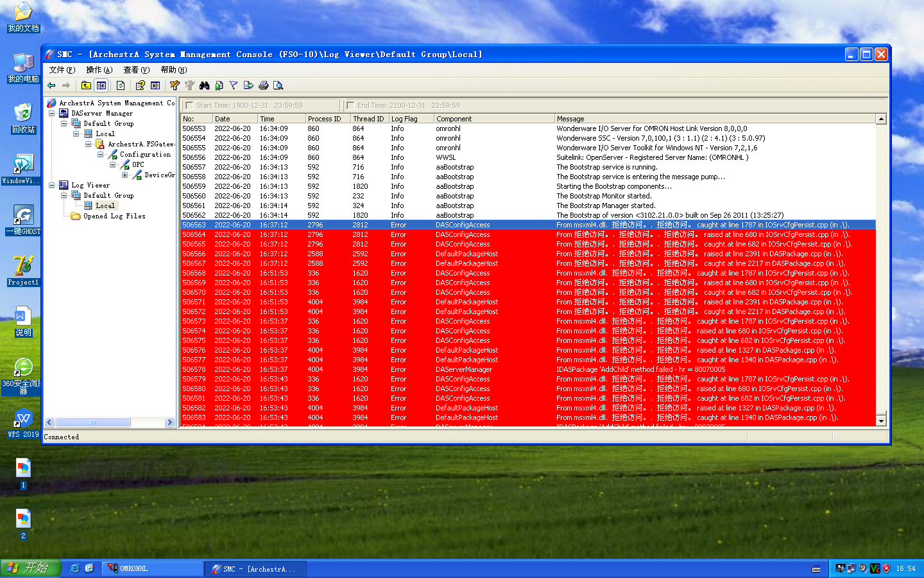This screenshot has height=578, width=924.
Task: Click the Export log icon with green arrow
Action: pos(248,85)
